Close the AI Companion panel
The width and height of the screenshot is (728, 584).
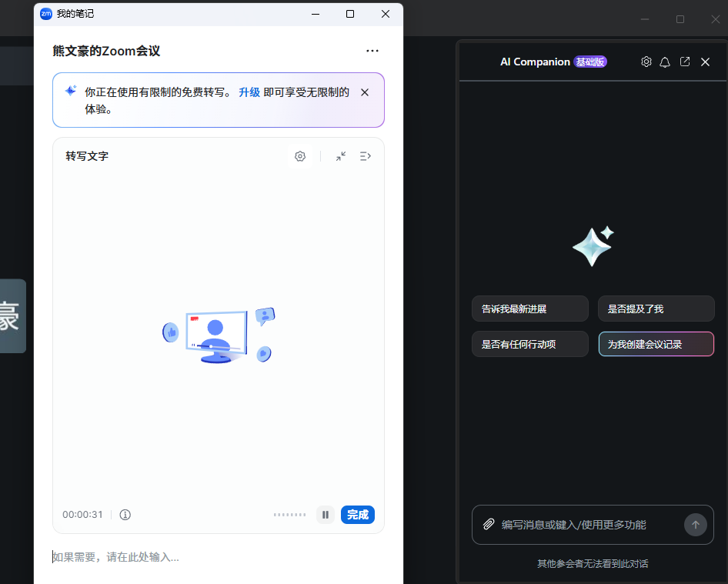(x=705, y=62)
